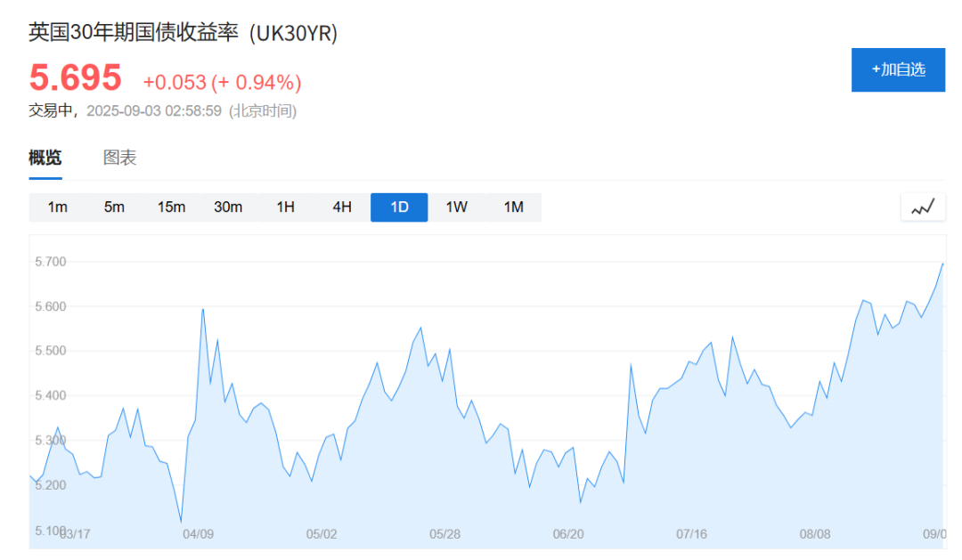Click the 08/08 date axis label
Screen dimensions: 962x560
(x=815, y=534)
